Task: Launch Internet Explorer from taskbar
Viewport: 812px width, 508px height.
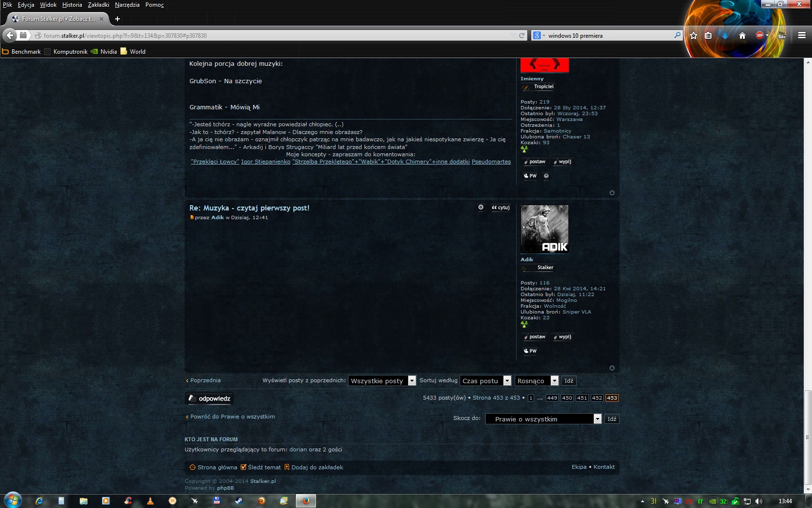Action: [x=39, y=501]
